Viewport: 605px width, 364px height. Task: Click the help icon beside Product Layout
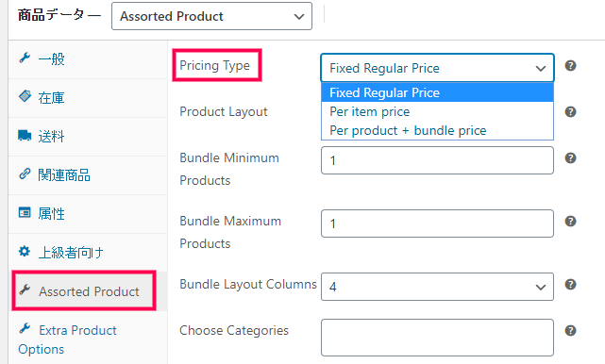click(x=570, y=112)
